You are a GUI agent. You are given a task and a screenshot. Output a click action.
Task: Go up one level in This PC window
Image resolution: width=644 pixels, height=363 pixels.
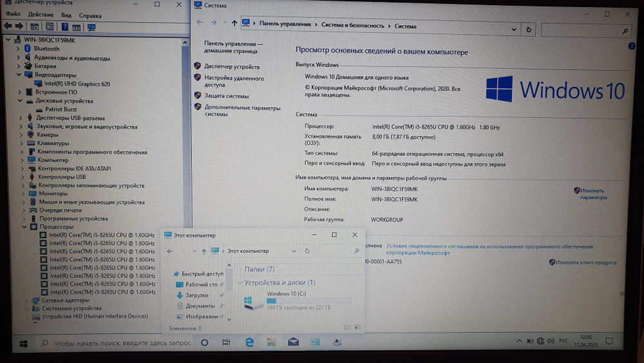coord(204,251)
